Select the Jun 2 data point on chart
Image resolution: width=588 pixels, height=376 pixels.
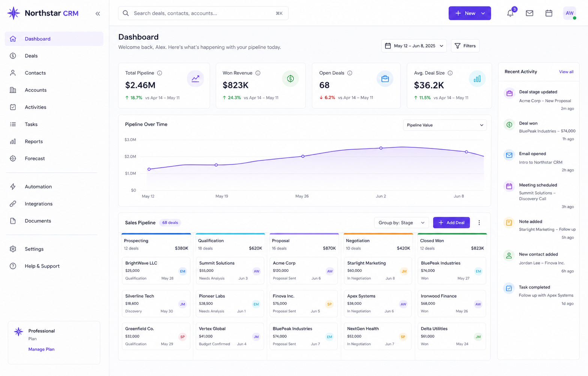pyautogui.click(x=381, y=148)
